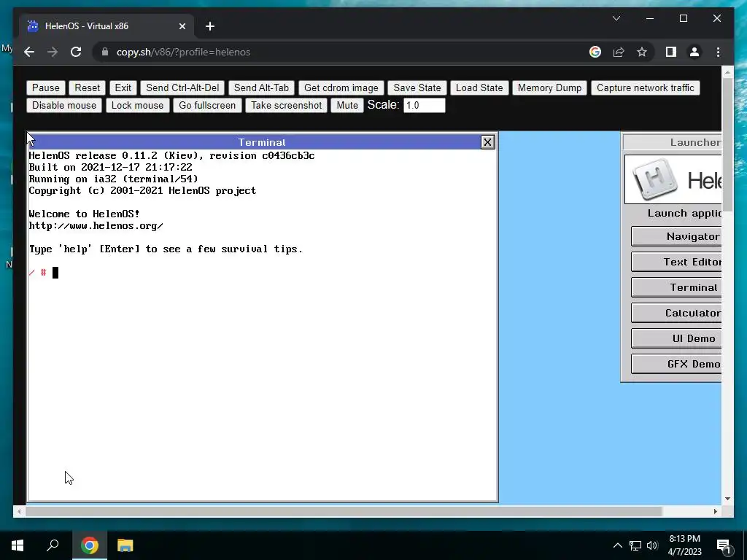This screenshot has height=560, width=747.
Task: Click the share page icon
Action: pos(619,52)
